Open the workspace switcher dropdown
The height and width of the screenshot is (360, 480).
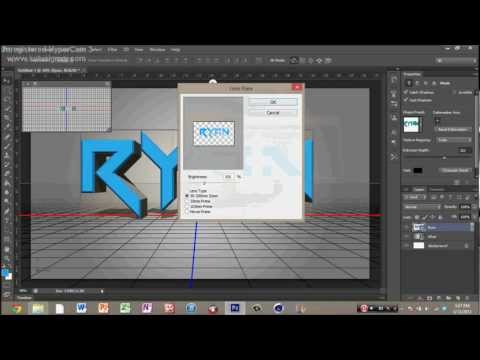tap(456, 61)
